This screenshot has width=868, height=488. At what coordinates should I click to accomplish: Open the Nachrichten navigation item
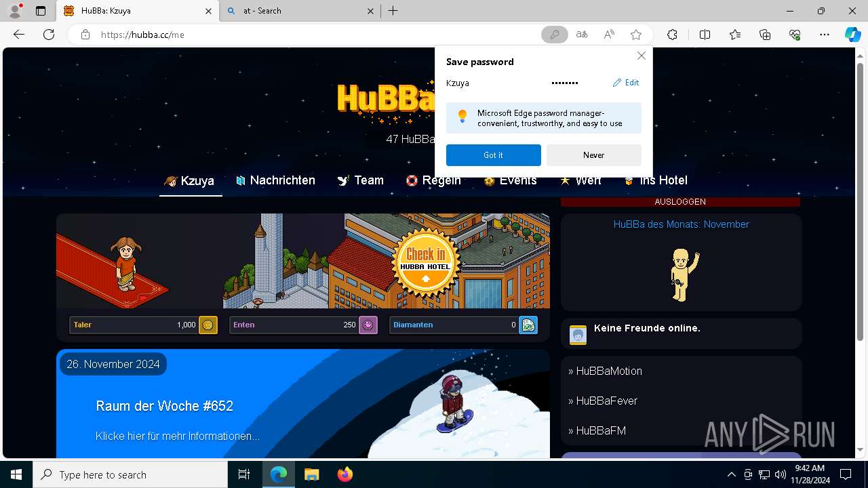pos(275,180)
